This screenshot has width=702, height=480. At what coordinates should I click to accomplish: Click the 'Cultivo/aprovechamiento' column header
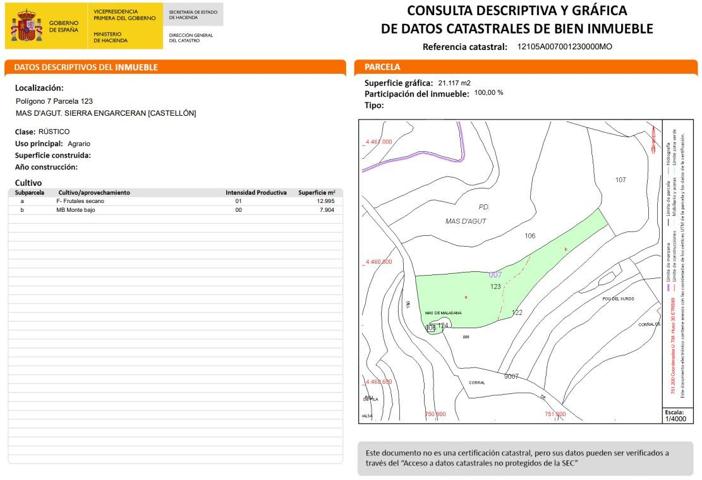pos(94,193)
